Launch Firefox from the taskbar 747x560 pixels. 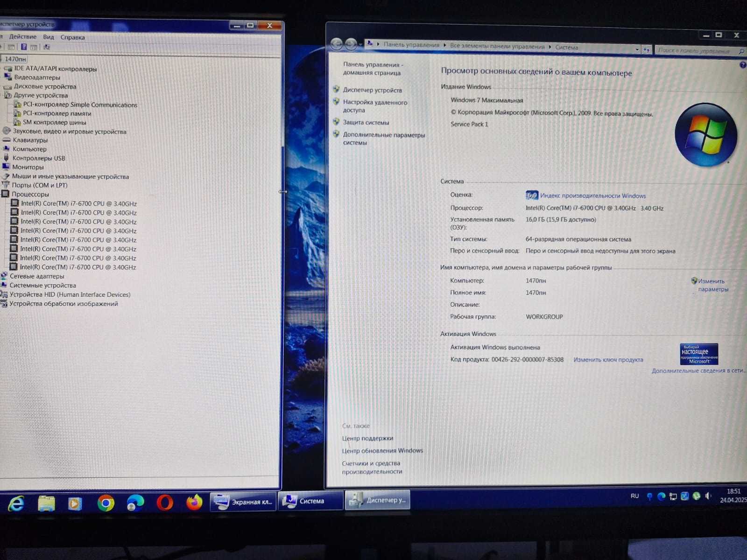coord(194,502)
